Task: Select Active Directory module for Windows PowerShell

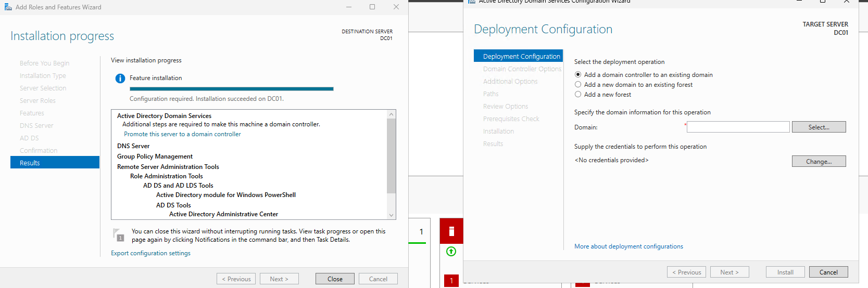Action: [226, 195]
